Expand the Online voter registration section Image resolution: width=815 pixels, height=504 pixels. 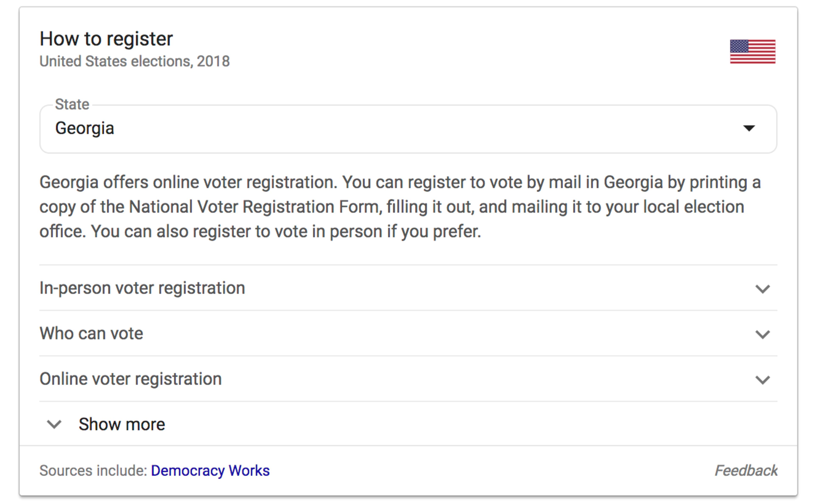pos(131,379)
